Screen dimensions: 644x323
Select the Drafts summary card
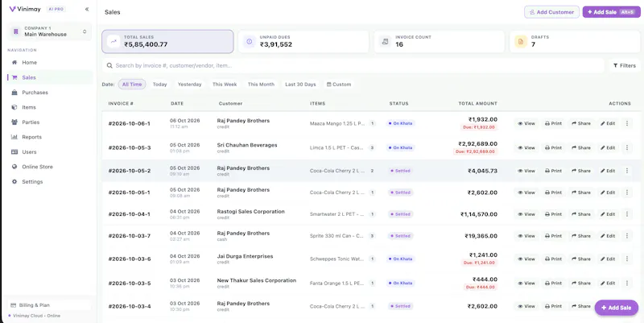point(575,42)
